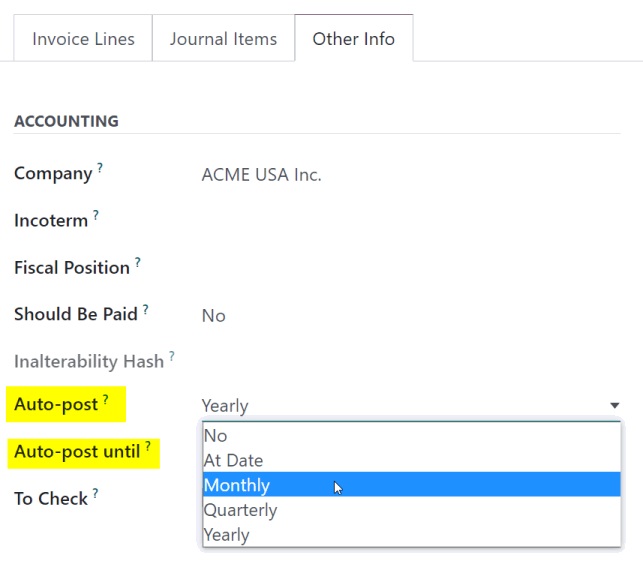Click the Should Be Paid No value
643x567 pixels.
click(x=214, y=316)
